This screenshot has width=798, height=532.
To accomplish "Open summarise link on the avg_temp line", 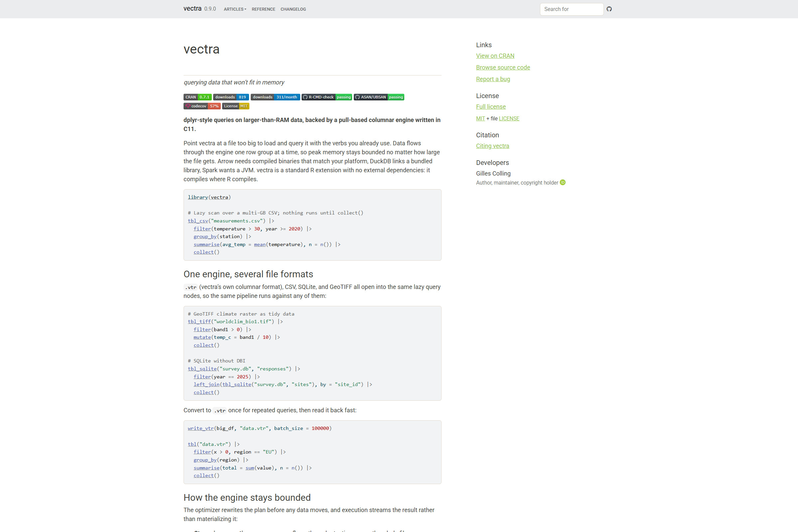I will pos(206,244).
